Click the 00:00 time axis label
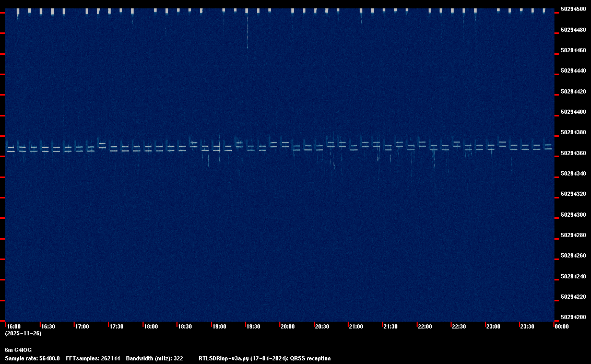The image size is (591, 364). 562,326
